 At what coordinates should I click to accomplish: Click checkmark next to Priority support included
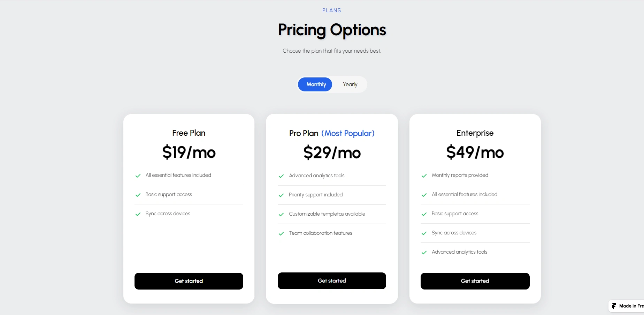[x=281, y=195]
